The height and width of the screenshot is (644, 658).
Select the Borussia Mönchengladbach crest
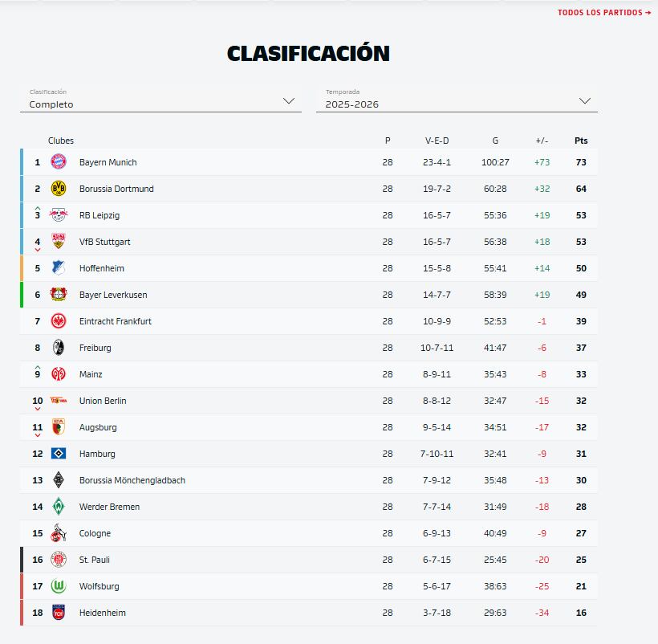(x=59, y=480)
